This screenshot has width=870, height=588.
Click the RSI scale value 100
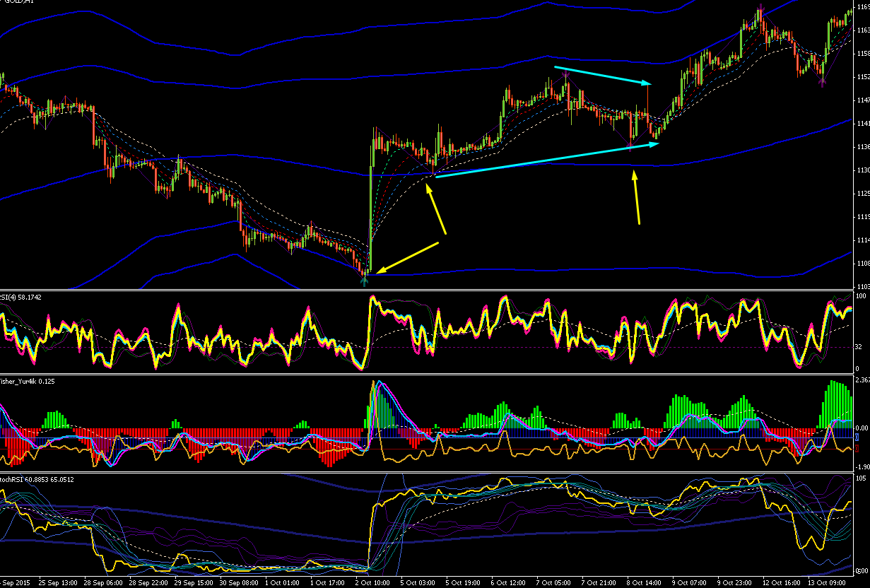pos(862,297)
